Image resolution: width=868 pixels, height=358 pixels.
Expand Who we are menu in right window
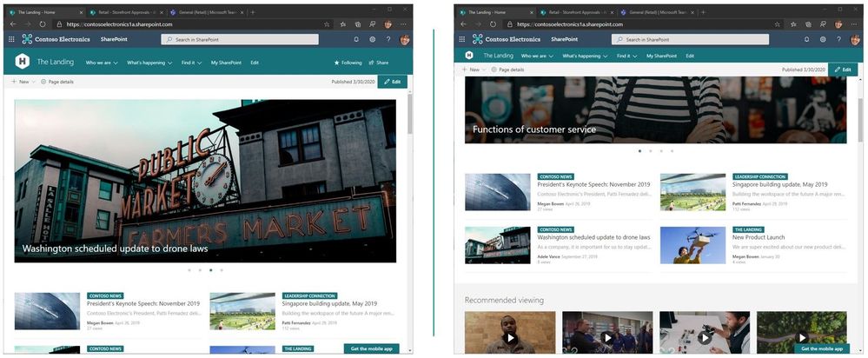coord(538,56)
